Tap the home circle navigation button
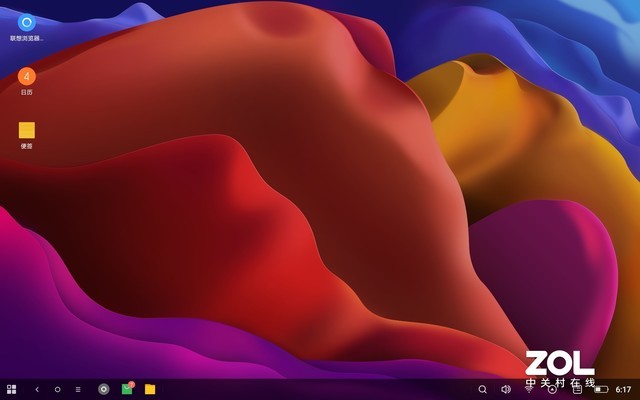Viewport: 640px width, 400px height. point(57,389)
